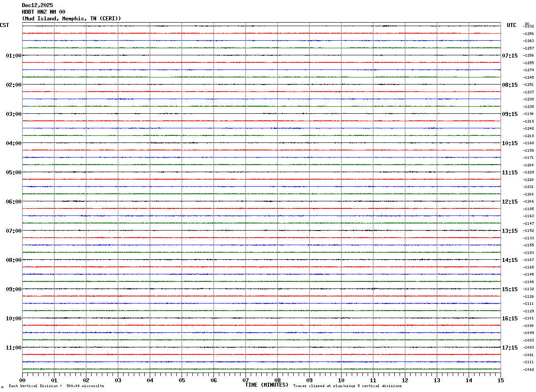This screenshot has width=536, height=392.
Task: Click minute tick label 02 on bottom axis
Action: [x=86, y=380]
